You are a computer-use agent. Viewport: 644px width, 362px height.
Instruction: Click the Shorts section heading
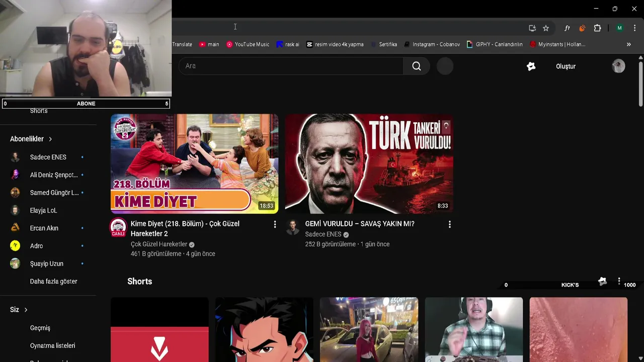pyautogui.click(x=139, y=282)
